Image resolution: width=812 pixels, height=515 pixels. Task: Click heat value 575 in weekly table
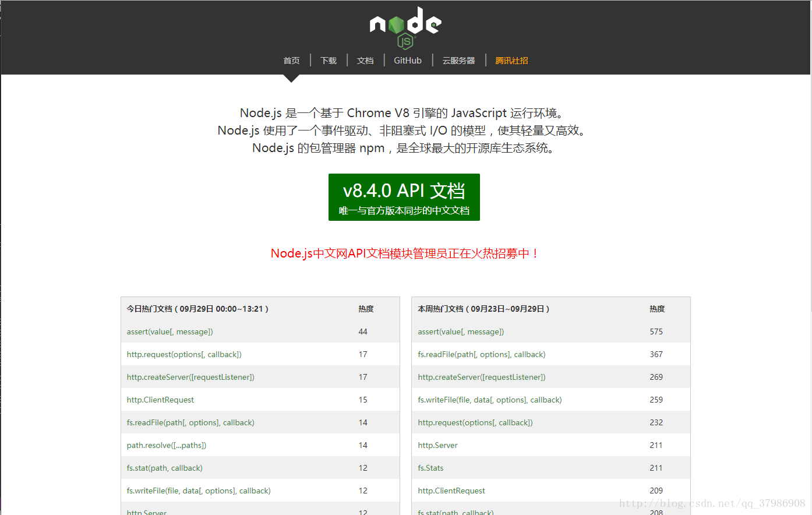coord(656,331)
